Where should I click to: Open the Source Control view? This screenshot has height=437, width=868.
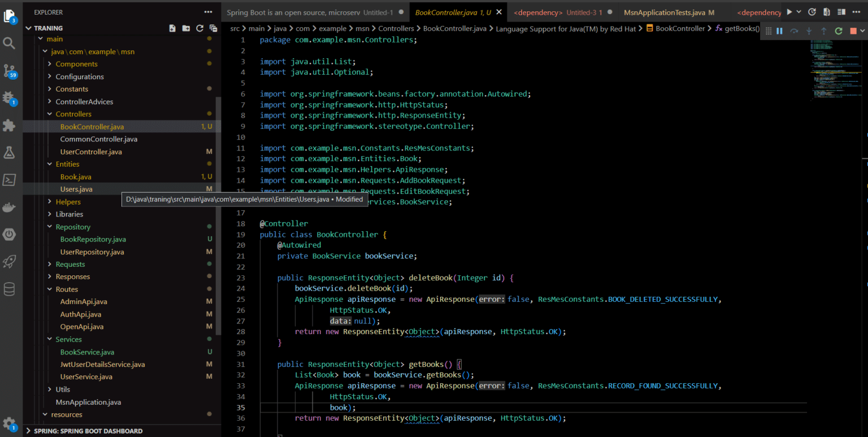[x=10, y=71]
